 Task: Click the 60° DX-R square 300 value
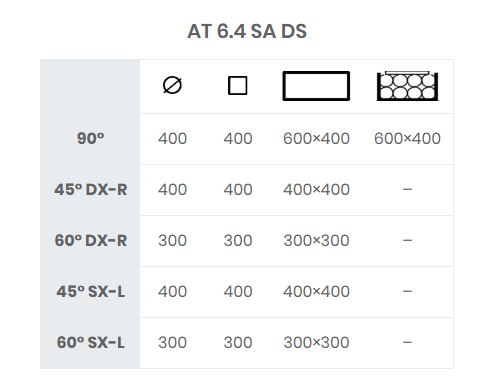coord(238,241)
